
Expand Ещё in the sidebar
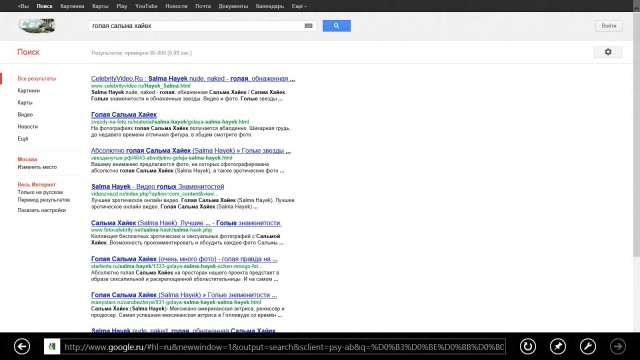pos(23,138)
